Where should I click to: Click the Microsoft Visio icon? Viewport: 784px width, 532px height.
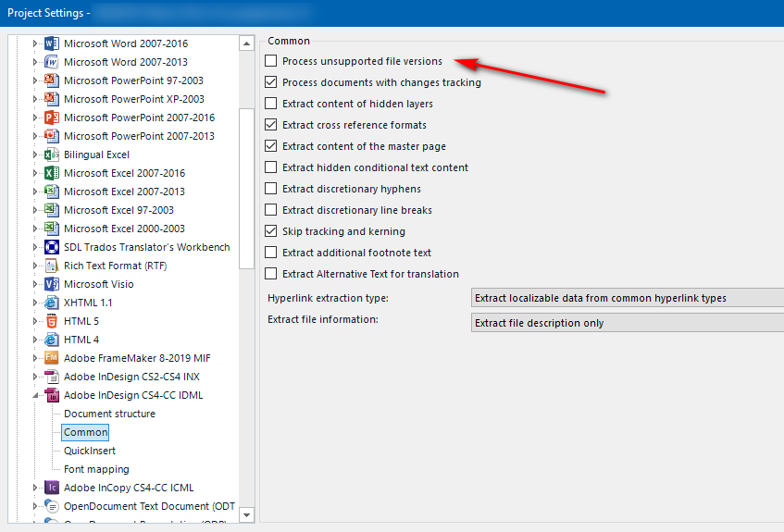point(52,284)
